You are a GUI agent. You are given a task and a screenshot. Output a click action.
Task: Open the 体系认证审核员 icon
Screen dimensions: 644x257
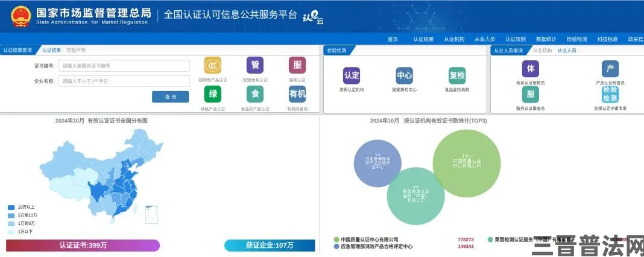click(x=530, y=69)
